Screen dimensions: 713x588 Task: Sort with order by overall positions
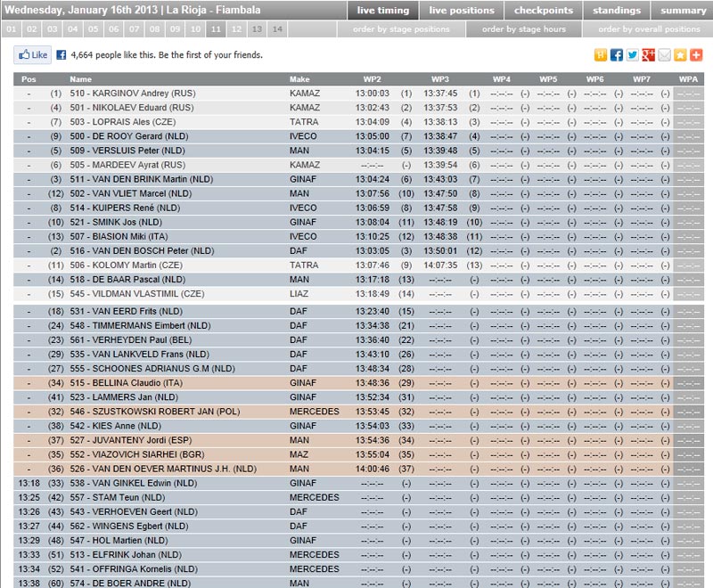coord(649,29)
